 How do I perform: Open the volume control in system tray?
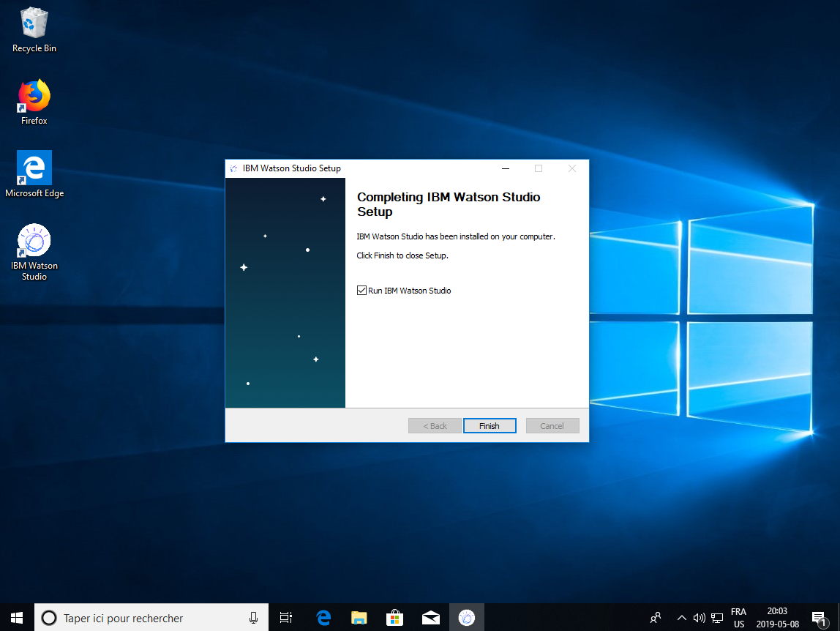click(699, 618)
